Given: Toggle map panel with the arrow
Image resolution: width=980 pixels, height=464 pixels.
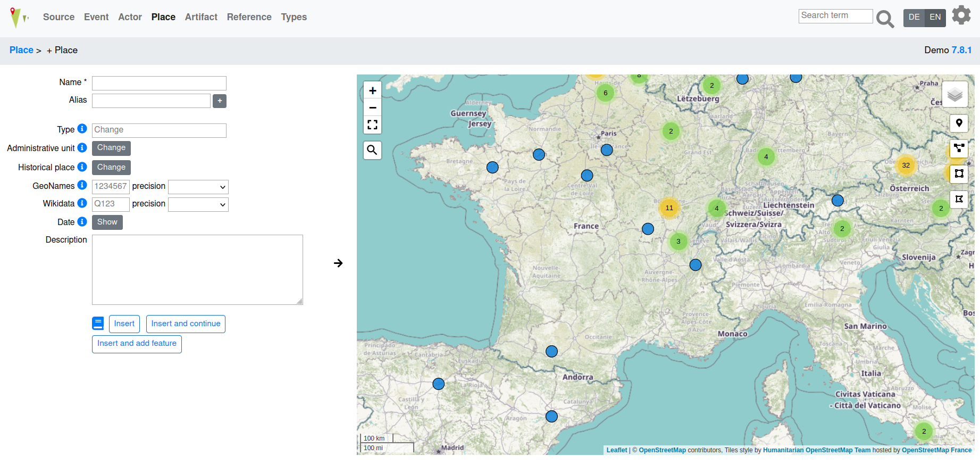Looking at the screenshot, I should tap(338, 263).
